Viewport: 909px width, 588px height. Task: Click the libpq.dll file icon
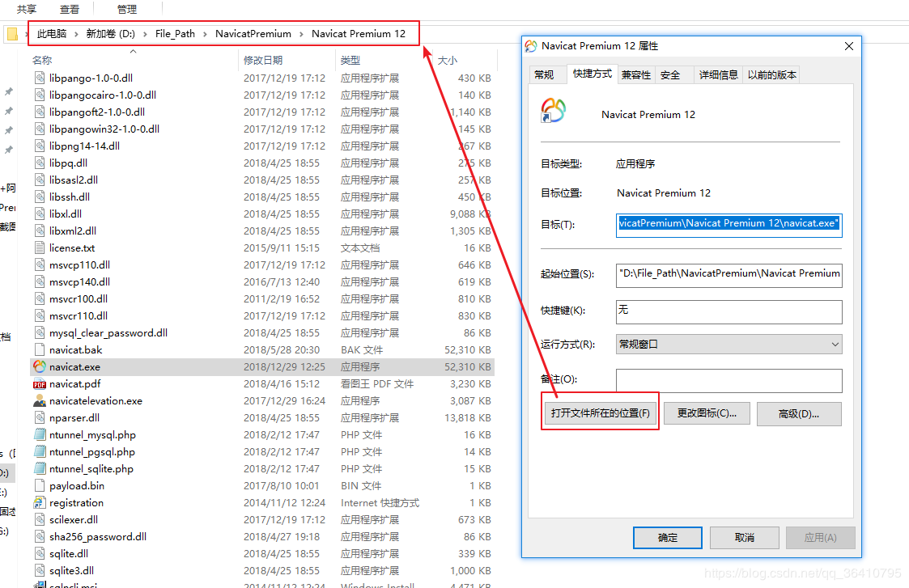click(x=40, y=163)
